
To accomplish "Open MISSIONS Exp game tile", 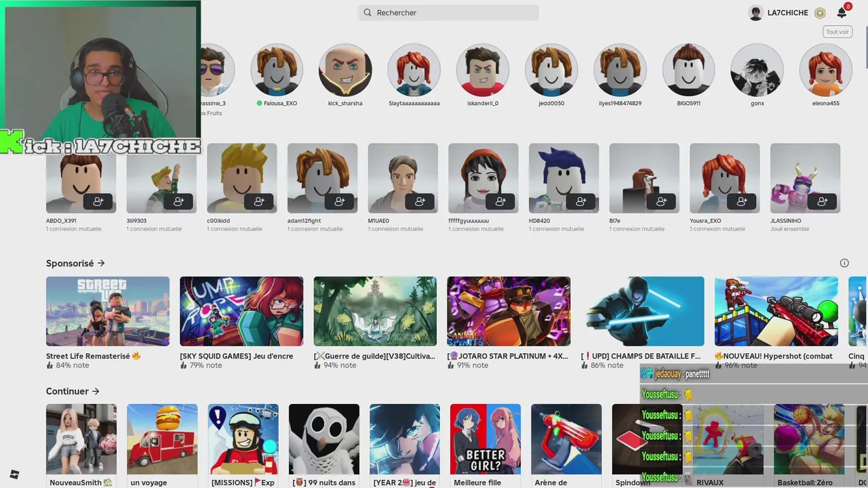I will pos(243,439).
